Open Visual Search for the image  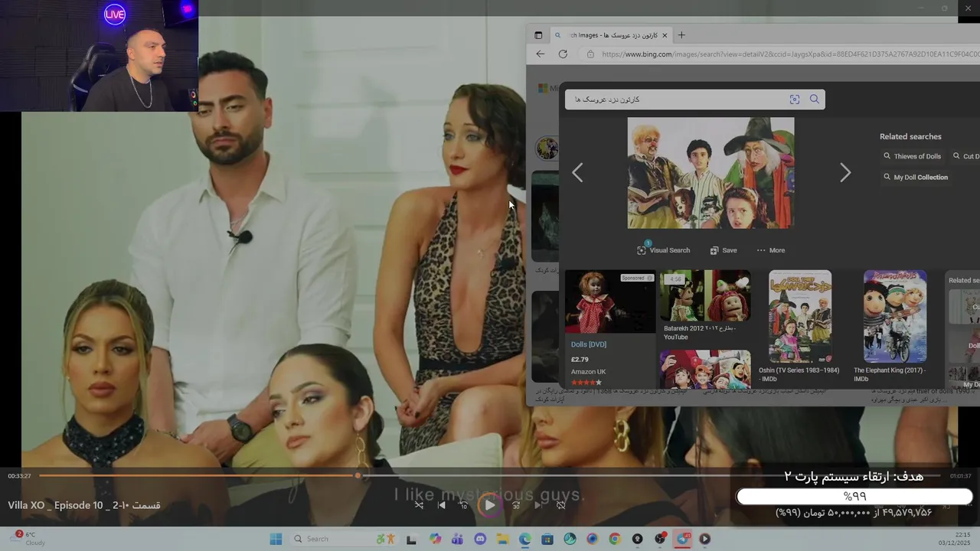pyautogui.click(x=663, y=250)
